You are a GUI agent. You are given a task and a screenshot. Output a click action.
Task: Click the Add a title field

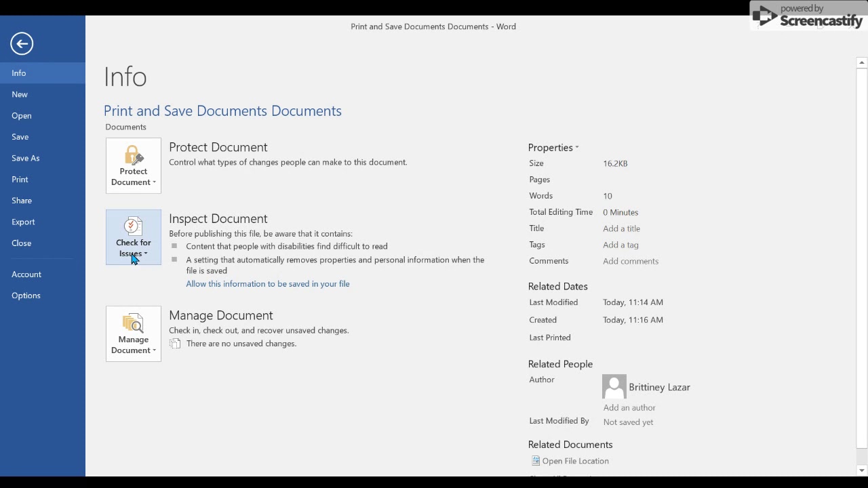(622, 228)
